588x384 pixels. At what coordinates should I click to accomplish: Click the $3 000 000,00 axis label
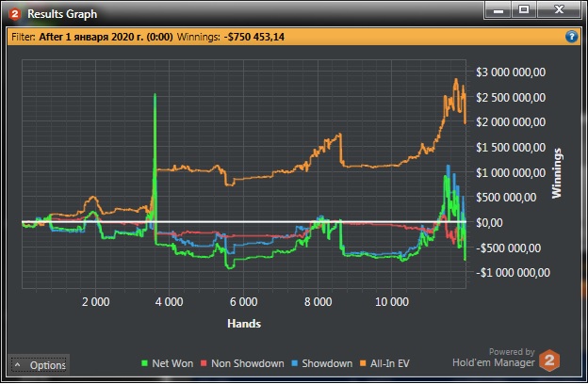click(511, 72)
